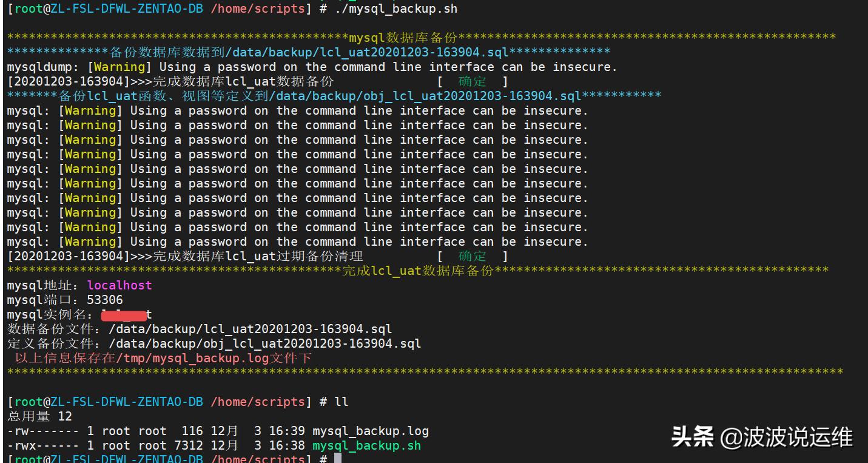This screenshot has width=868, height=463.
Task: Click the magenta localhost address
Action: (x=119, y=285)
